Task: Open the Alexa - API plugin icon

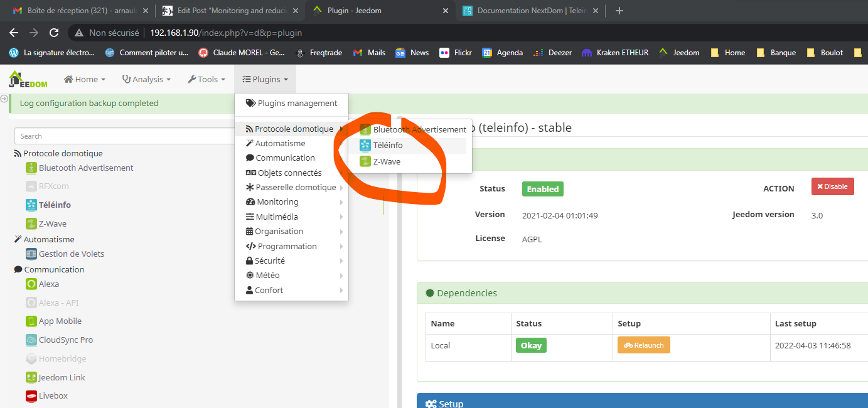Action: [31, 303]
